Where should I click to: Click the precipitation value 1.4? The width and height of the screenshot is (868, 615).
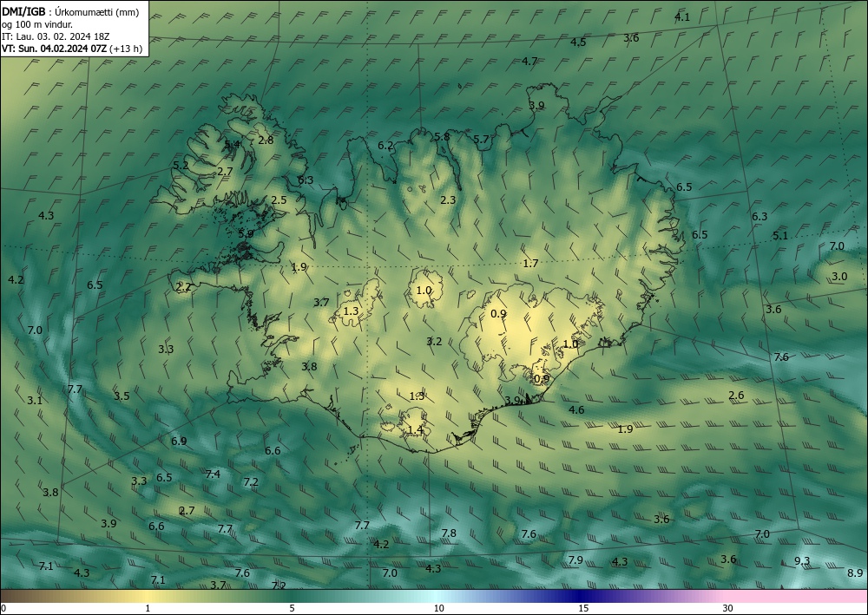coord(415,429)
